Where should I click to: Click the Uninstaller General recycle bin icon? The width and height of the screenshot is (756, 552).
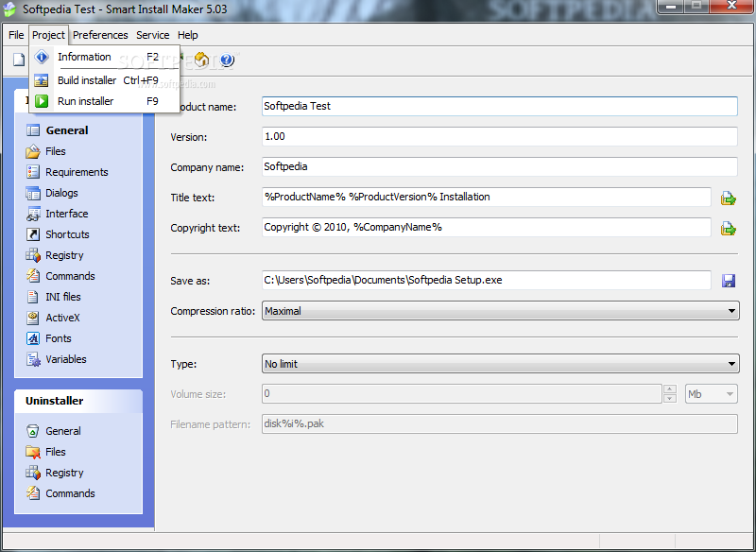33,431
